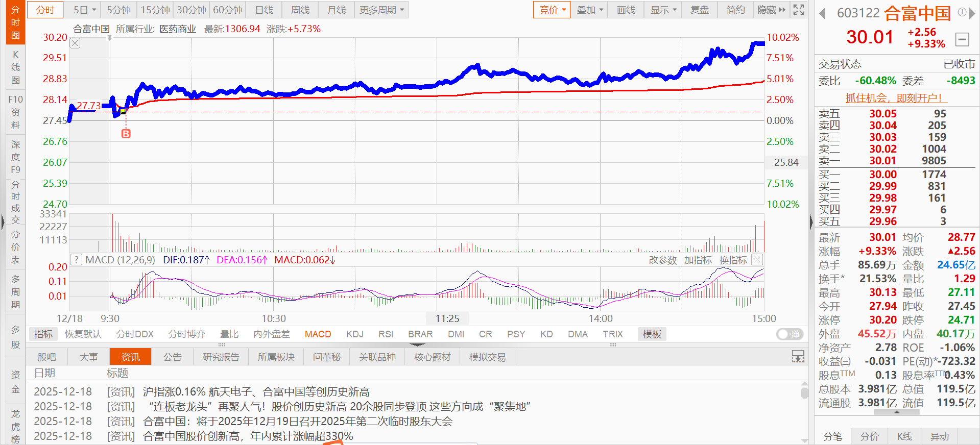The width and height of the screenshot is (980, 445).
Task: Open the 显示 display dropdown
Action: [663, 10]
